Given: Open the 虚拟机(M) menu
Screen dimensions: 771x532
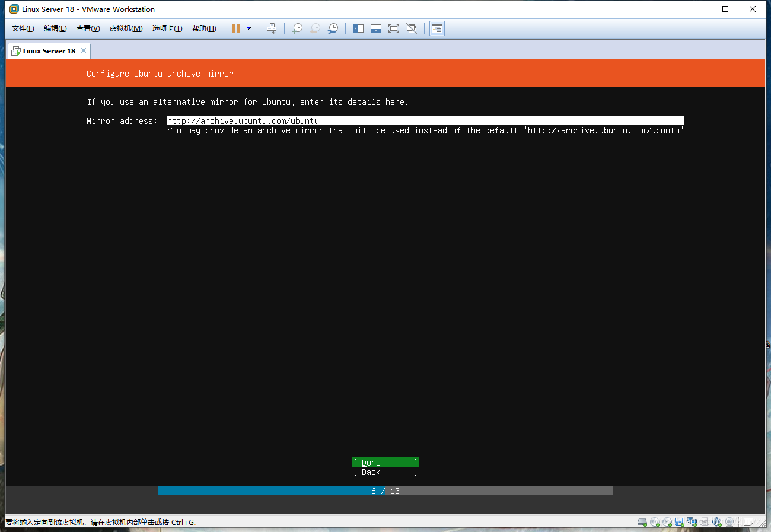Looking at the screenshot, I should tap(126, 28).
